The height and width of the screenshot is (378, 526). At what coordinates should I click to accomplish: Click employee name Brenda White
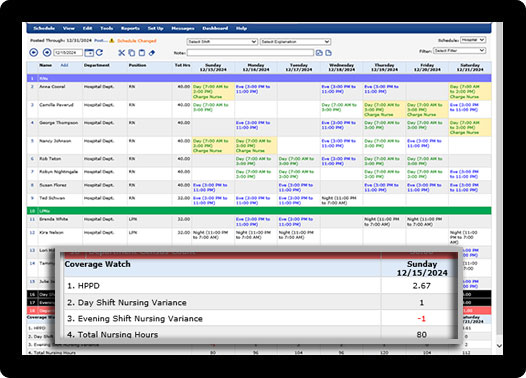53,219
